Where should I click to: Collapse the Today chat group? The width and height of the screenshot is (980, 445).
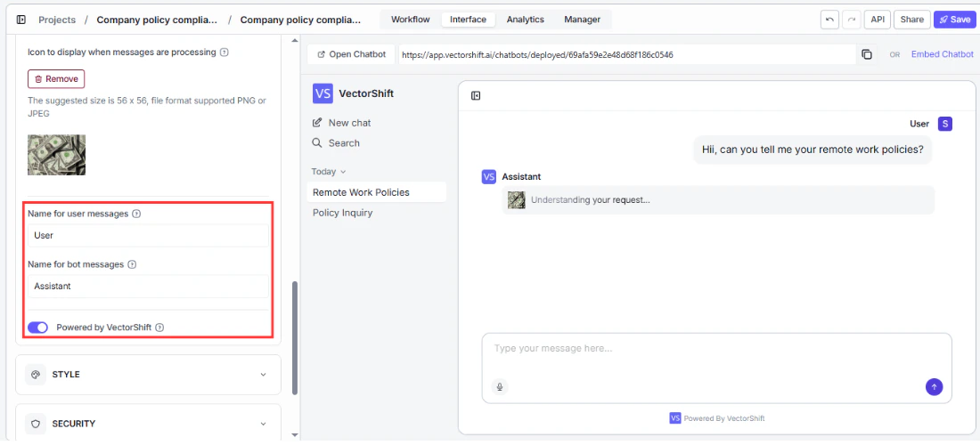(x=329, y=172)
